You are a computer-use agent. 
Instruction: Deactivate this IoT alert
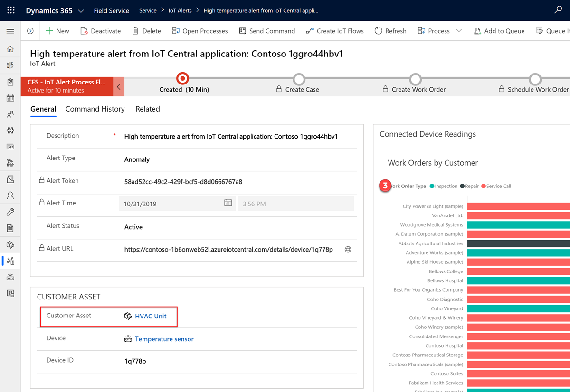tap(100, 31)
